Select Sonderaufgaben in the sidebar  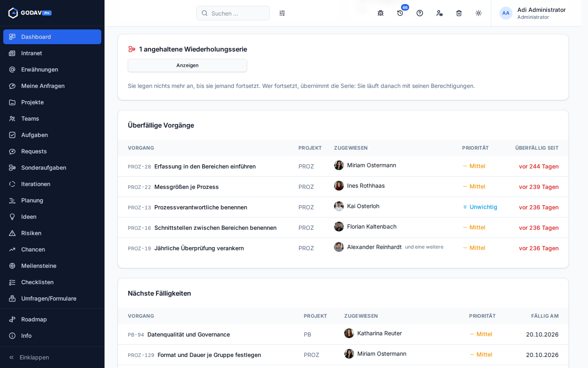pyautogui.click(x=52, y=168)
